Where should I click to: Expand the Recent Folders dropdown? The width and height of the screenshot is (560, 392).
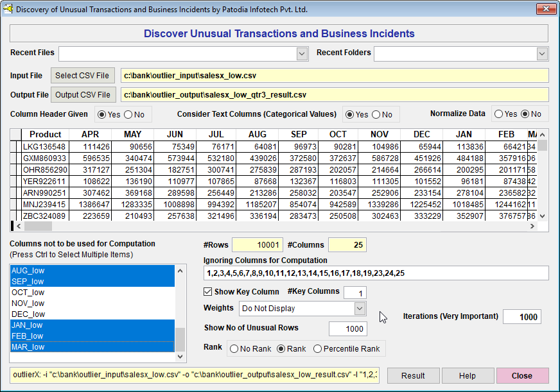(542, 54)
